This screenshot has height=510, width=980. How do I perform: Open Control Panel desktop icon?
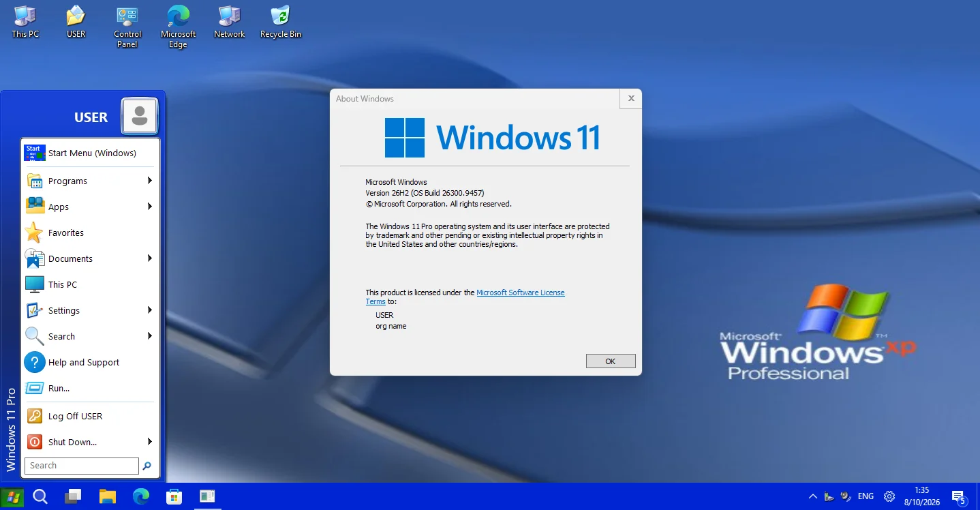pyautogui.click(x=127, y=27)
